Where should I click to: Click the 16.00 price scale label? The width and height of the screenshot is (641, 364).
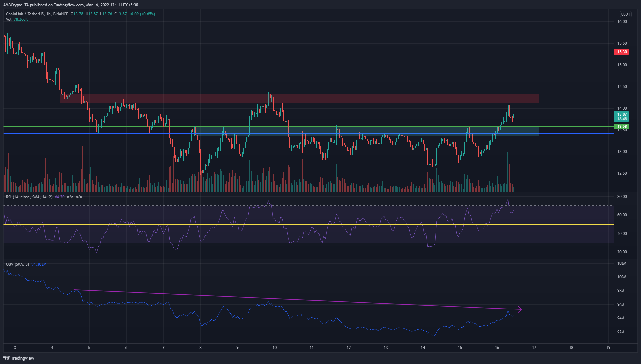click(622, 22)
